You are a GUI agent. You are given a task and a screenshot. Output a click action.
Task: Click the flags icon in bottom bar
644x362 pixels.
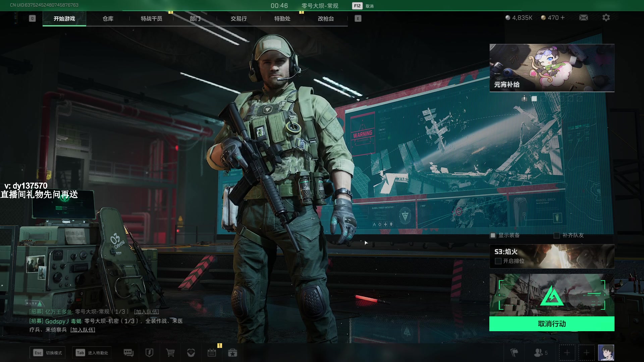tap(514, 353)
